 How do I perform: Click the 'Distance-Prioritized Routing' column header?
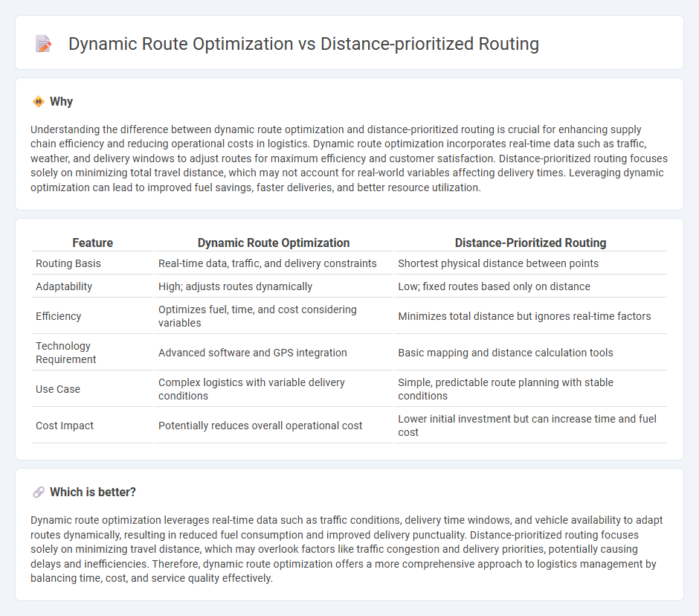point(530,243)
